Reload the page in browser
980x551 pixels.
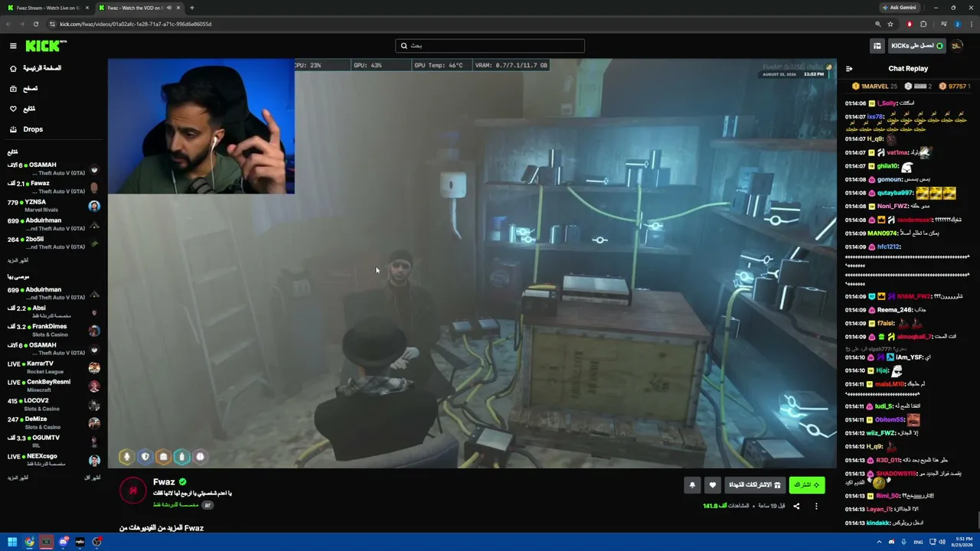coord(35,24)
